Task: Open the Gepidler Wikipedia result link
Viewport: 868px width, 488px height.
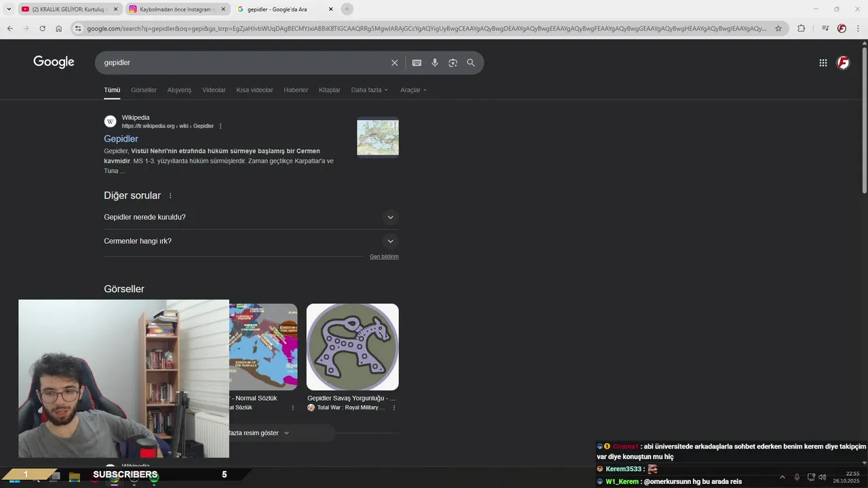Action: [x=121, y=138]
